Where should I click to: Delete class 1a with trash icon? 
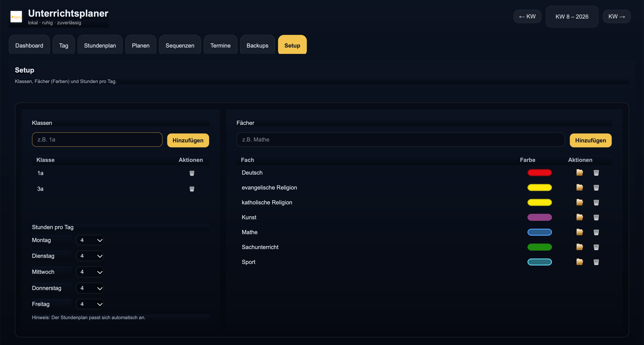[x=192, y=173]
